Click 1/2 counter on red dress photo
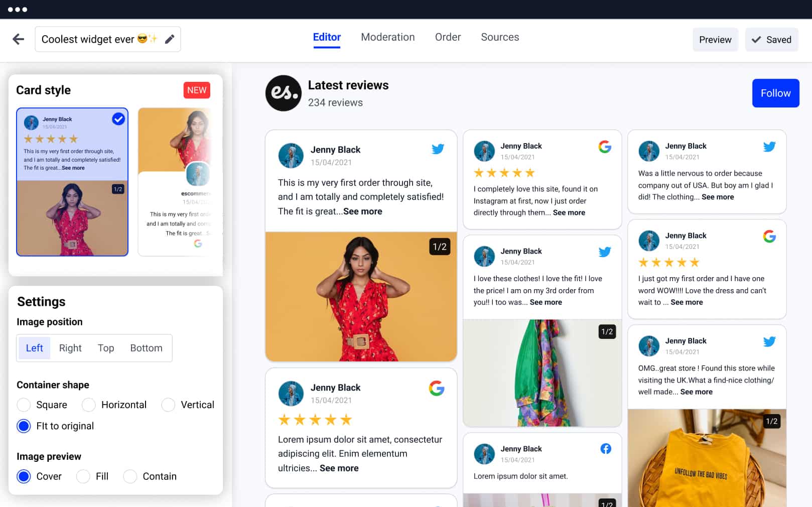 point(440,246)
